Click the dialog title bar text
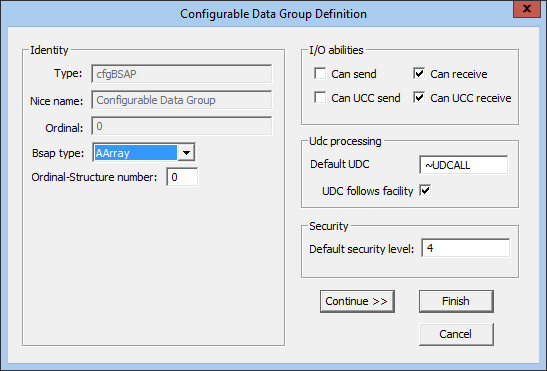This screenshot has height=371, width=547. click(273, 14)
